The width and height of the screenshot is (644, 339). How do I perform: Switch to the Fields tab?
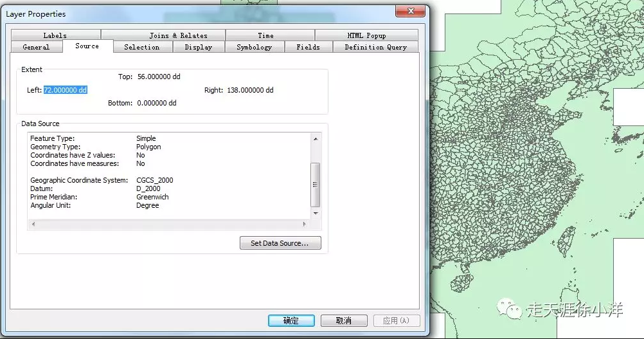coord(309,47)
